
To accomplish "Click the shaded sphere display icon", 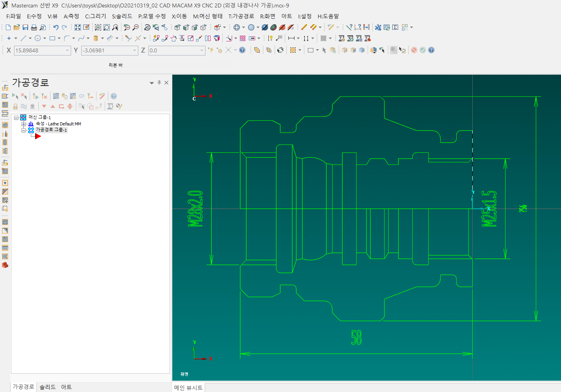I will click(251, 27).
